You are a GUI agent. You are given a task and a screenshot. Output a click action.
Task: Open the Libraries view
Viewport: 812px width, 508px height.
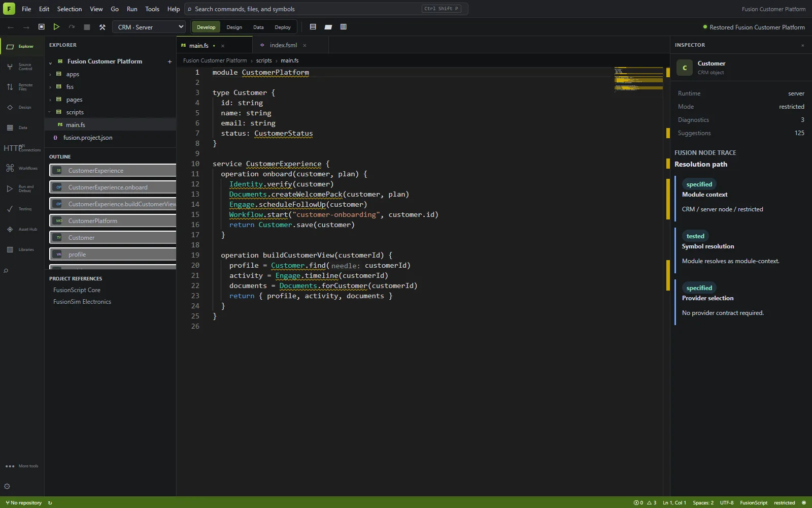click(x=22, y=250)
